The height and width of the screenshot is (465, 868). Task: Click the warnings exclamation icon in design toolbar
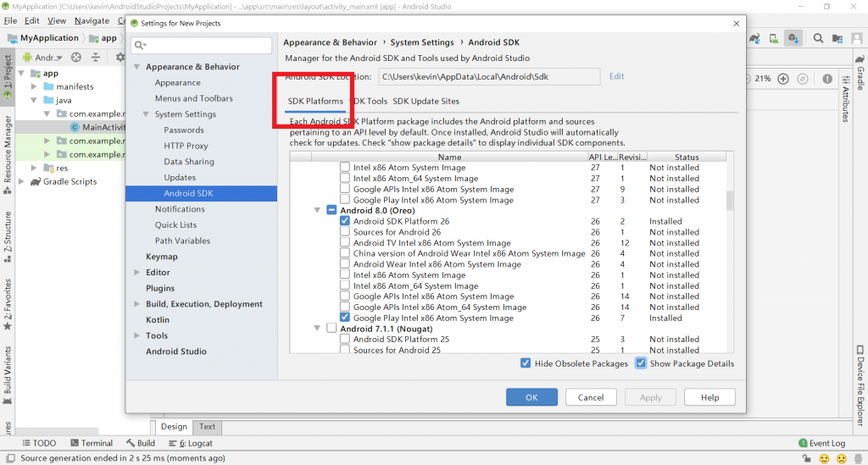[x=827, y=79]
